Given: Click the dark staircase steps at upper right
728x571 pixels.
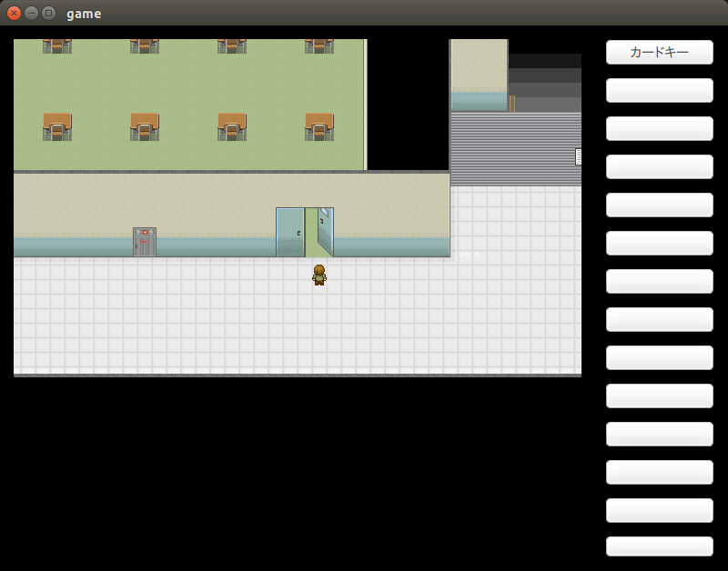Looking at the screenshot, I should point(545,83).
